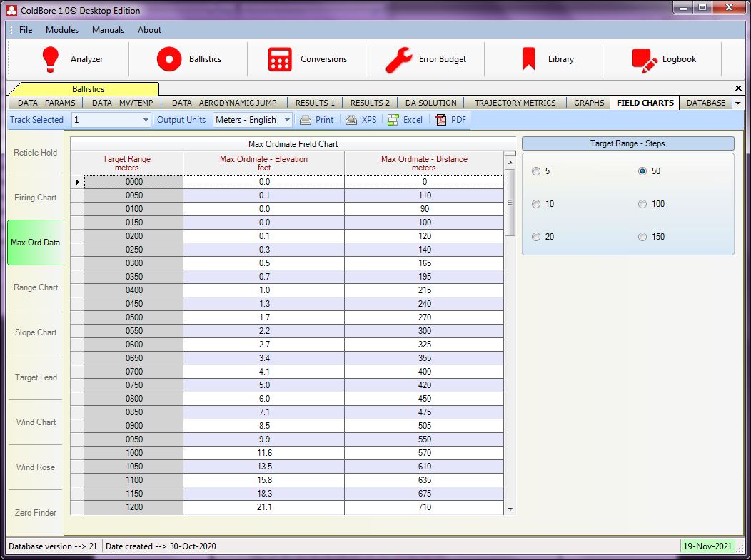Open the Range Chart view
The width and height of the screenshot is (751, 560).
point(36,287)
